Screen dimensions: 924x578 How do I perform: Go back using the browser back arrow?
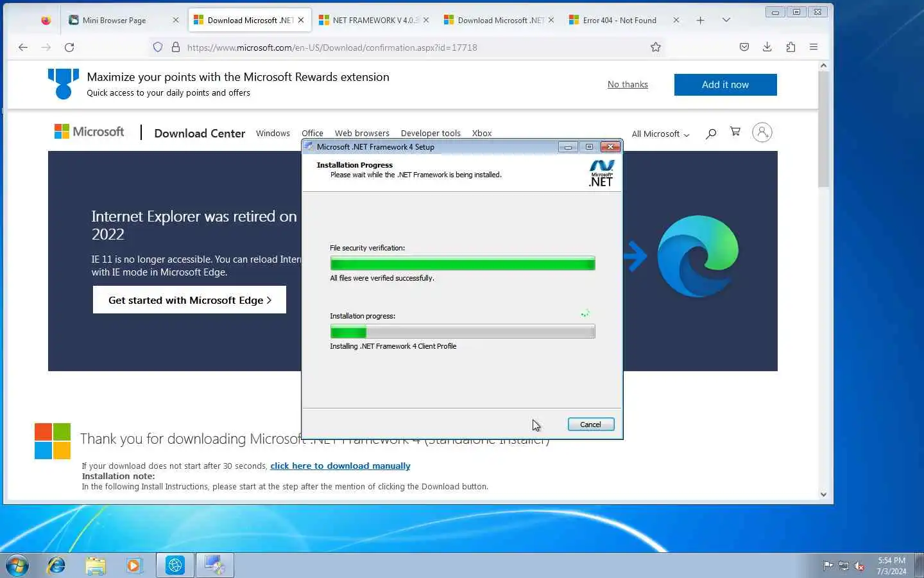23,47
